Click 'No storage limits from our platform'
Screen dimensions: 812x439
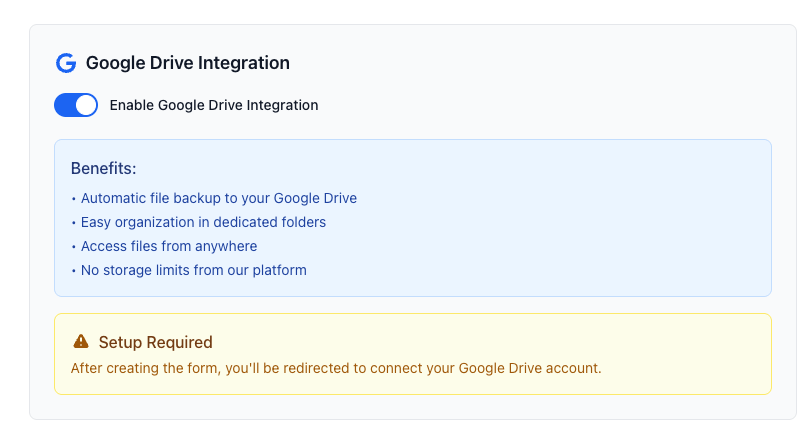(194, 270)
